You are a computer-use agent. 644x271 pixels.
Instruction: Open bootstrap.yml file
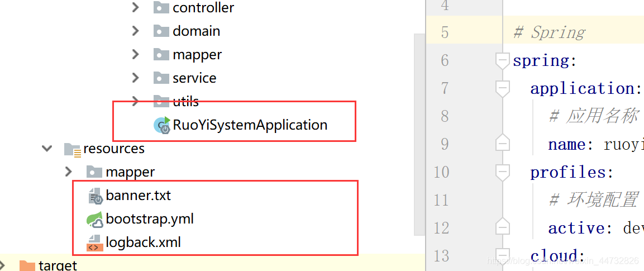[x=150, y=219]
